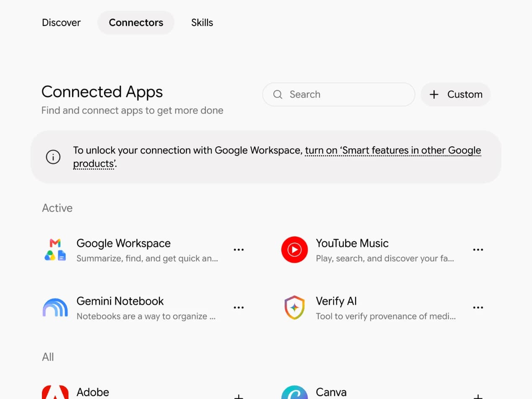Select the Connectors tab
The image size is (532, 399).
click(x=136, y=23)
